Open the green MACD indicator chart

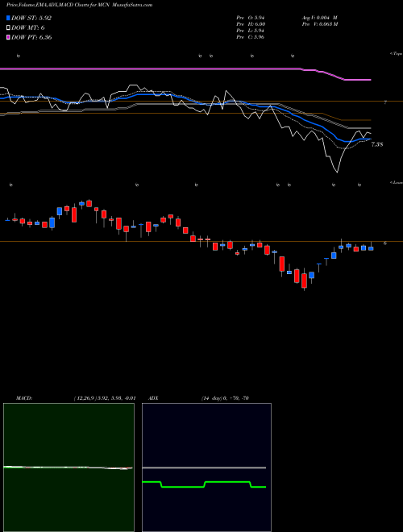pyautogui.click(x=69, y=468)
